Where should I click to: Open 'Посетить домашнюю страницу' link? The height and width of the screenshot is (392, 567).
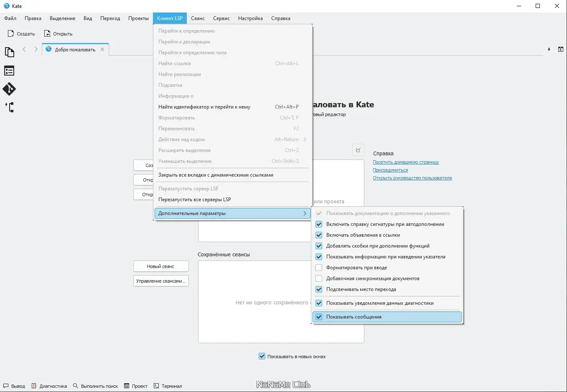click(406, 162)
